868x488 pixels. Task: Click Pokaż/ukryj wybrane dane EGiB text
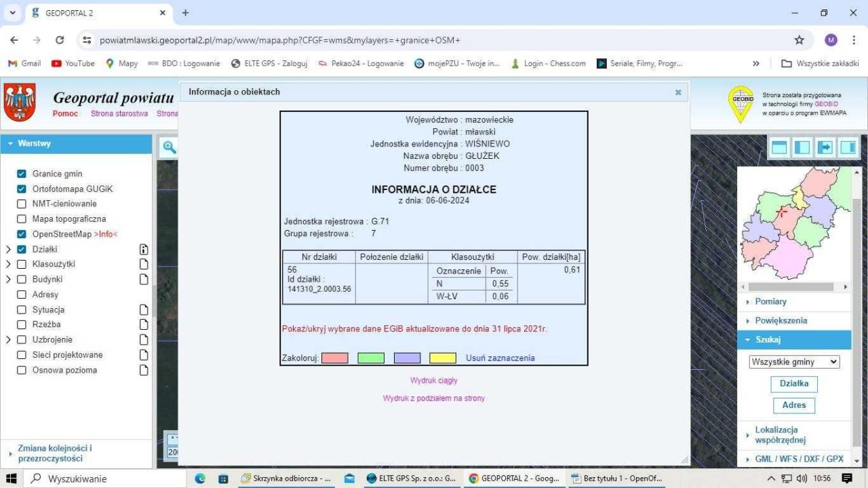point(414,329)
